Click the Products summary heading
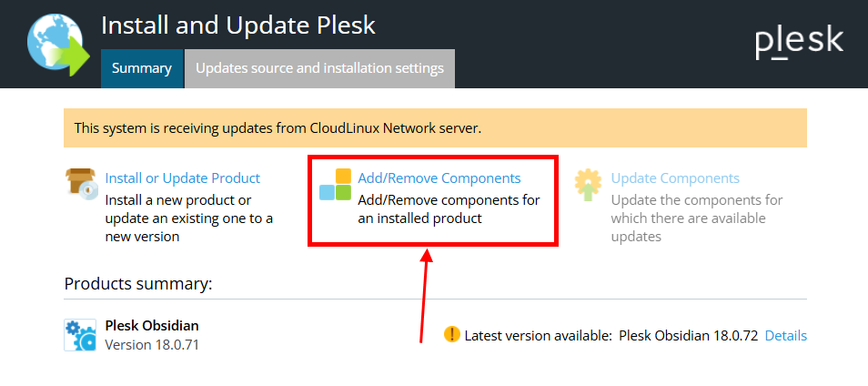This screenshot has height=386, width=868. coord(138,283)
